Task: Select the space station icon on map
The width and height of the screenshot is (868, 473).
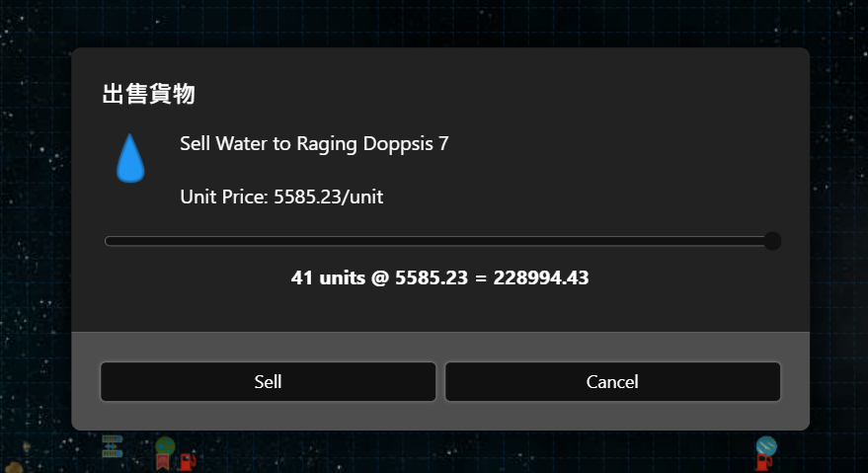Action: coord(112,446)
